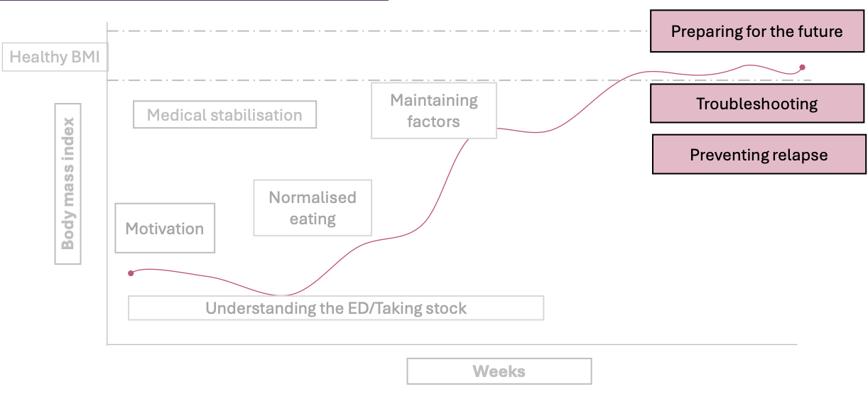The image size is (868, 399).
Task: Click the end dot of the pink curve
Action: (x=802, y=67)
